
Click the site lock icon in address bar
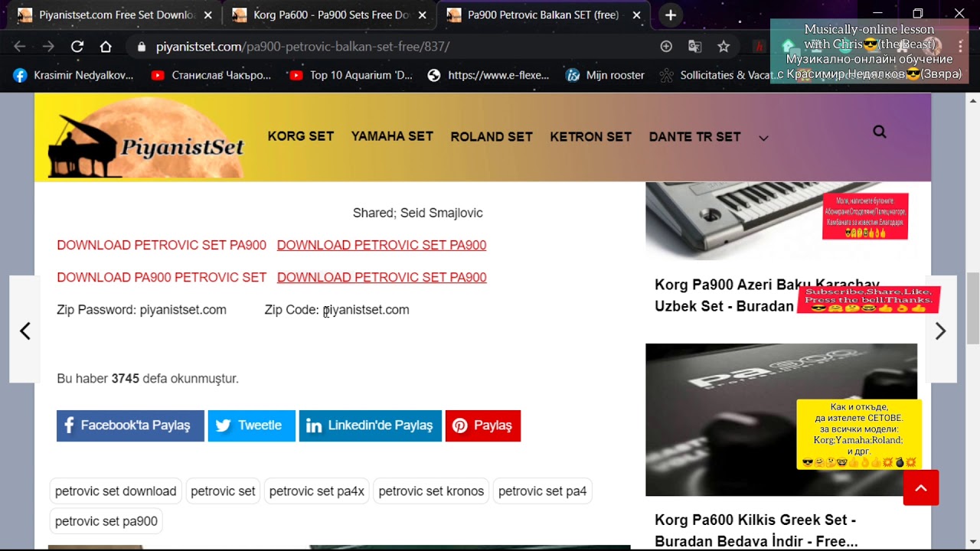click(x=141, y=47)
